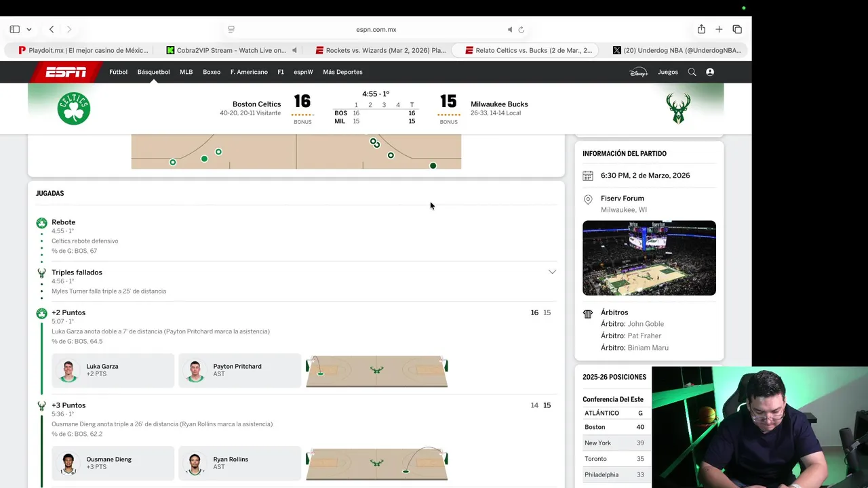
Task: Focus the espn.com.mx address bar
Action: (376, 29)
